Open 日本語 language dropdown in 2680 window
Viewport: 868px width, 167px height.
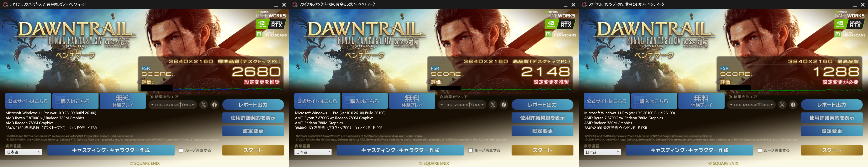point(23,152)
